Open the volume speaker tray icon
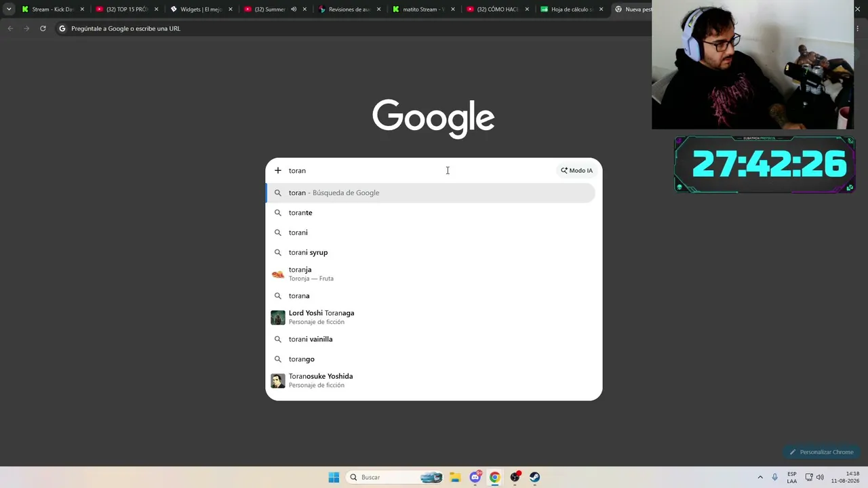 point(820,477)
